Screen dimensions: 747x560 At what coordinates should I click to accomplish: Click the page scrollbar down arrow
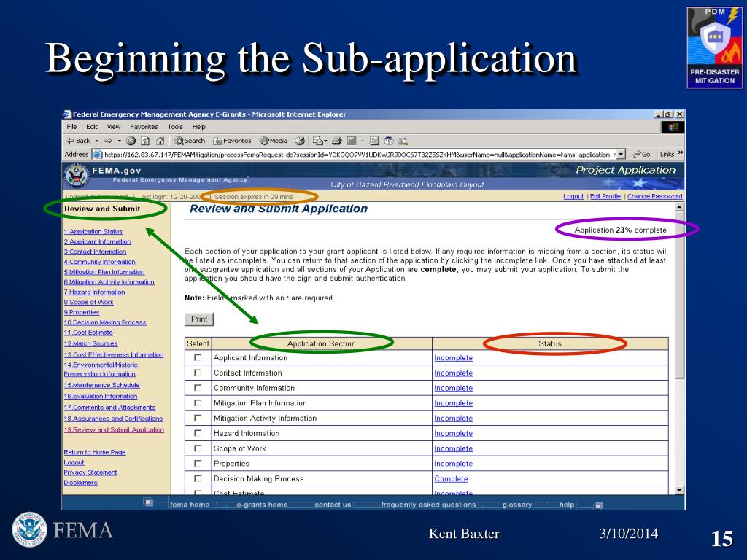679,490
